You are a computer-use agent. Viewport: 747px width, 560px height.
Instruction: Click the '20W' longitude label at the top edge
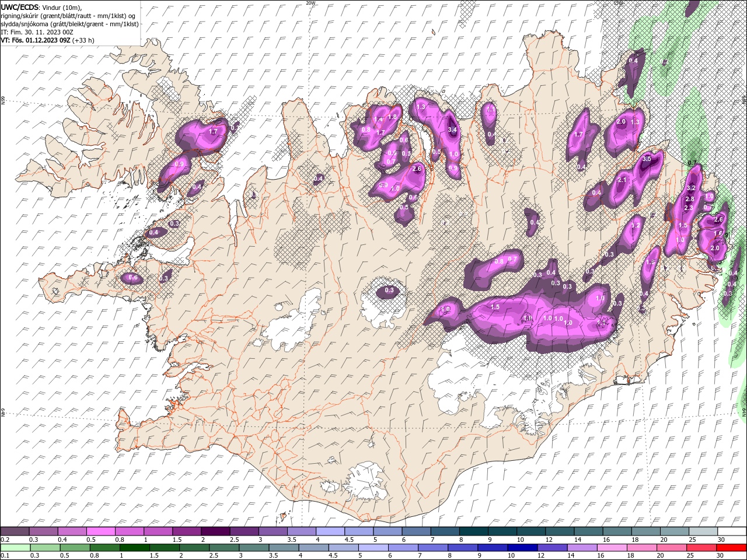(x=310, y=3)
